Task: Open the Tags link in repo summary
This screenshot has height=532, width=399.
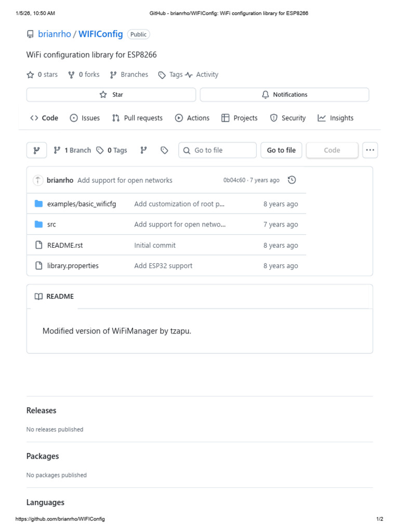Action: pyautogui.click(x=176, y=75)
